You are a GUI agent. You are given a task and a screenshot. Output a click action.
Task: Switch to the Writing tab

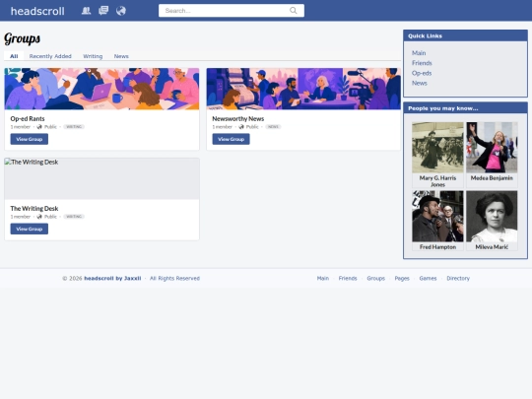93,56
